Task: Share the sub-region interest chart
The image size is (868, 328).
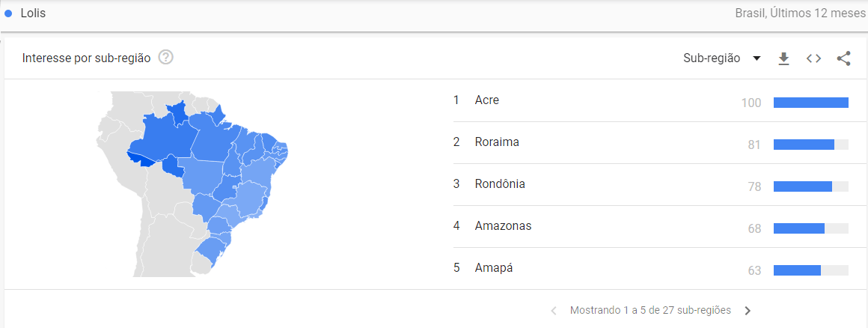Action: point(843,58)
